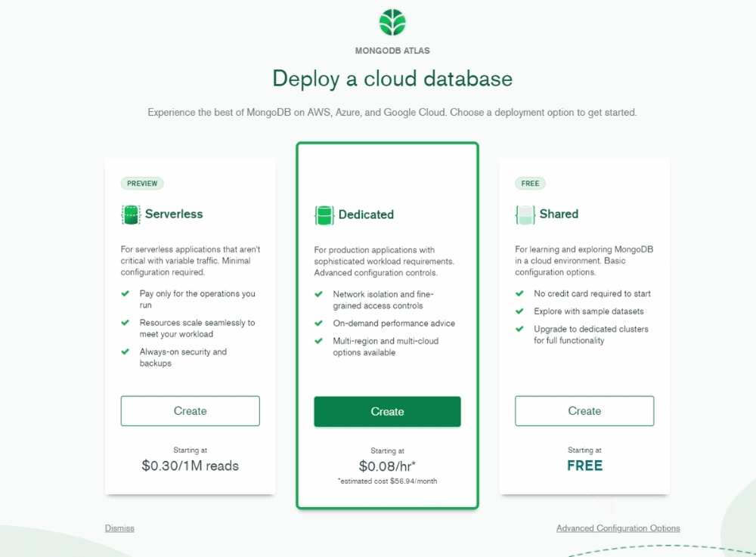Click the On-demand performance advice text
Viewport: 756px width, 557px height.
pos(394,323)
